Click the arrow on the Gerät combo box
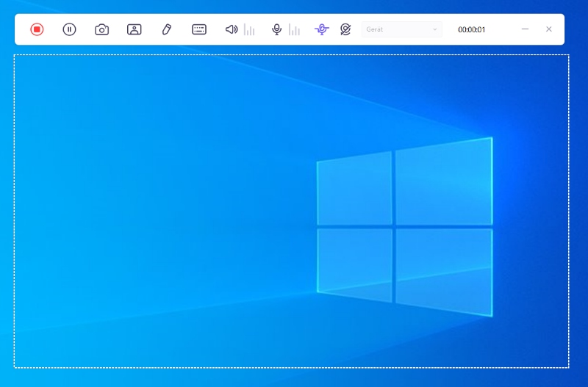Screen dimensions: 588x387 point(435,30)
